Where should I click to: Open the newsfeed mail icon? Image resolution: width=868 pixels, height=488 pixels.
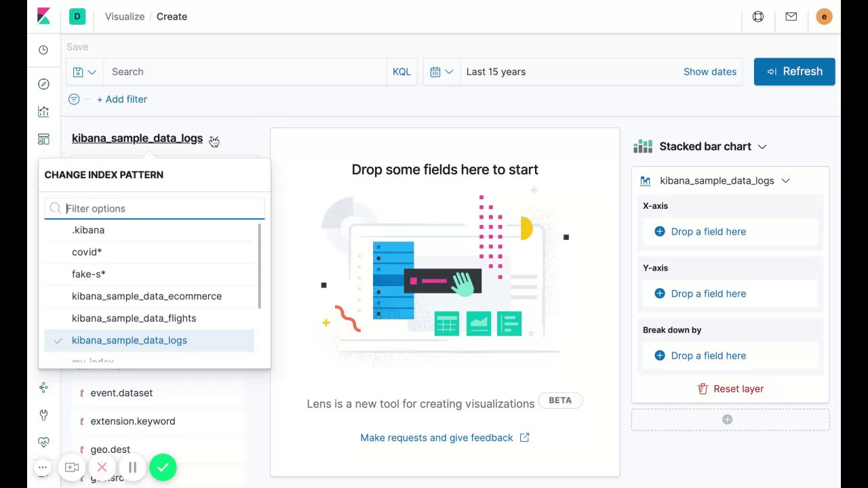point(791,16)
